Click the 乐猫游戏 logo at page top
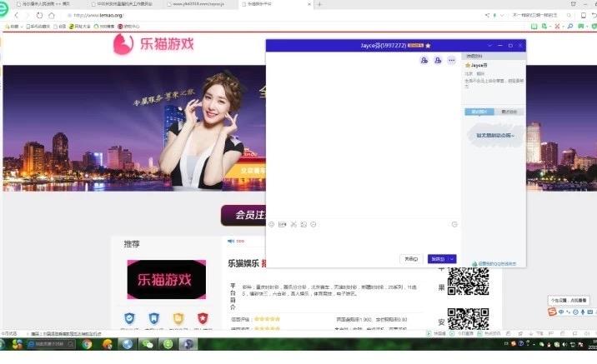Viewport: 597px width, 364px height. (153, 44)
